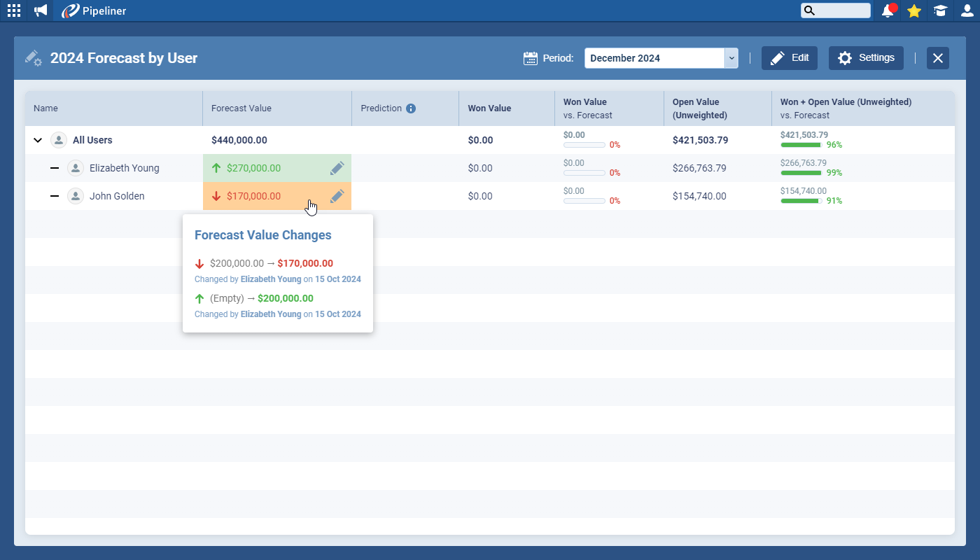Select the December 2024 period field
The width and height of the screenshot is (980, 560).
tap(654, 58)
